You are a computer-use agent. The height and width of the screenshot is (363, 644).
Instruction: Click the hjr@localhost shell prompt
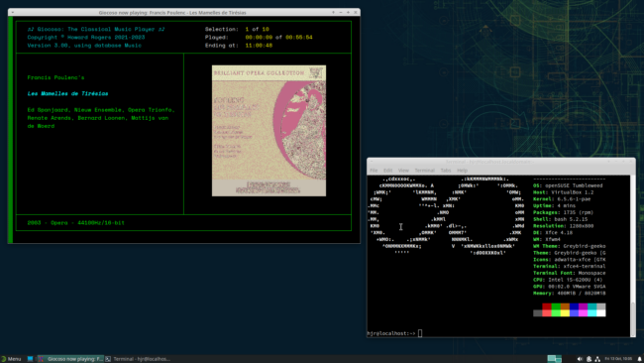(391, 333)
